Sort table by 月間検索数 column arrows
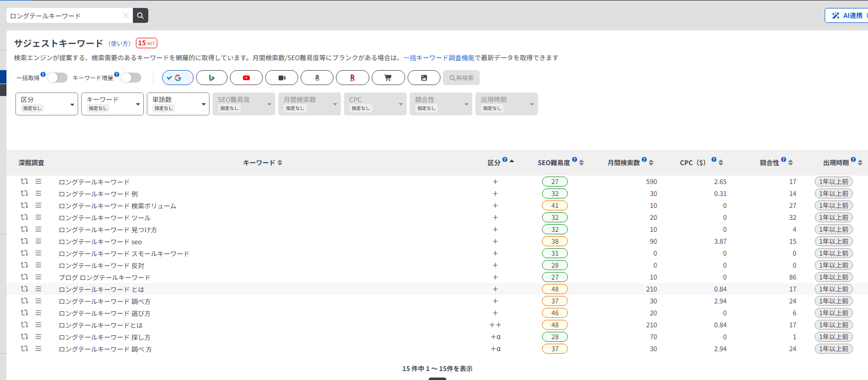This screenshot has height=380, width=868. pyautogui.click(x=651, y=163)
